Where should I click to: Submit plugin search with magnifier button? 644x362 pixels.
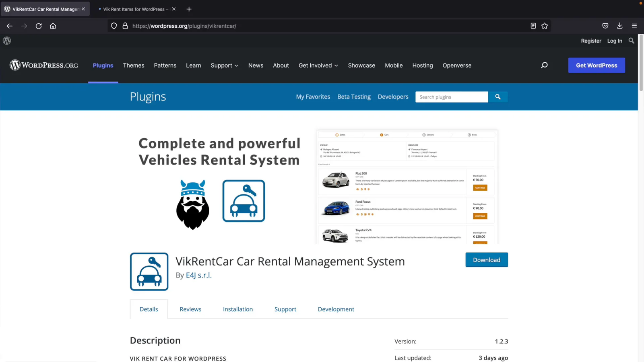pos(498,97)
